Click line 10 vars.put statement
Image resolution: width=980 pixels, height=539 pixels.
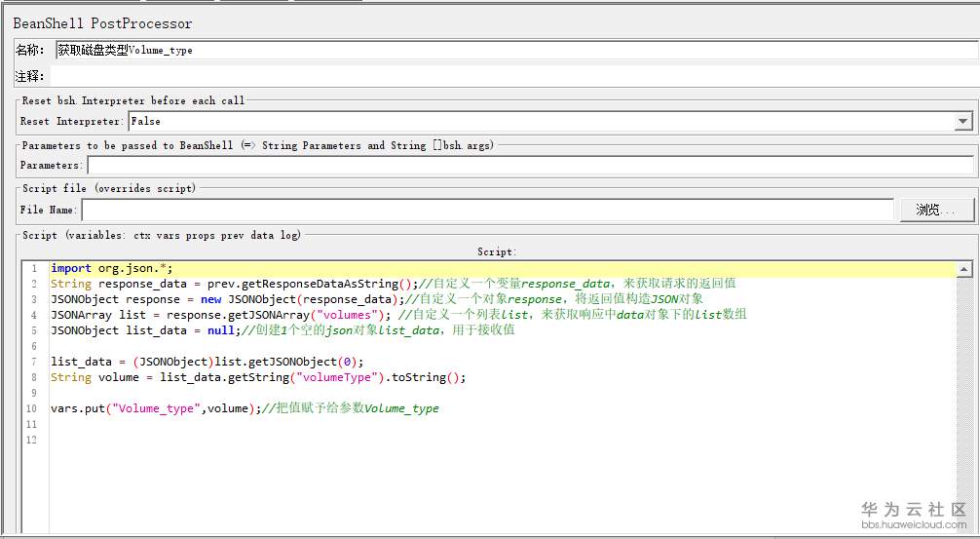point(245,409)
